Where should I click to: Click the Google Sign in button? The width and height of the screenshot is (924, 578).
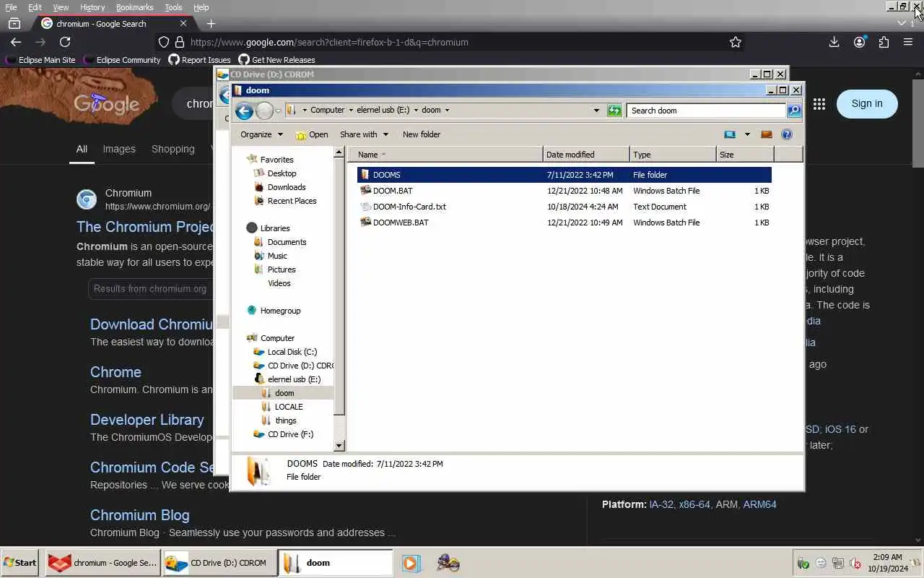867,103
